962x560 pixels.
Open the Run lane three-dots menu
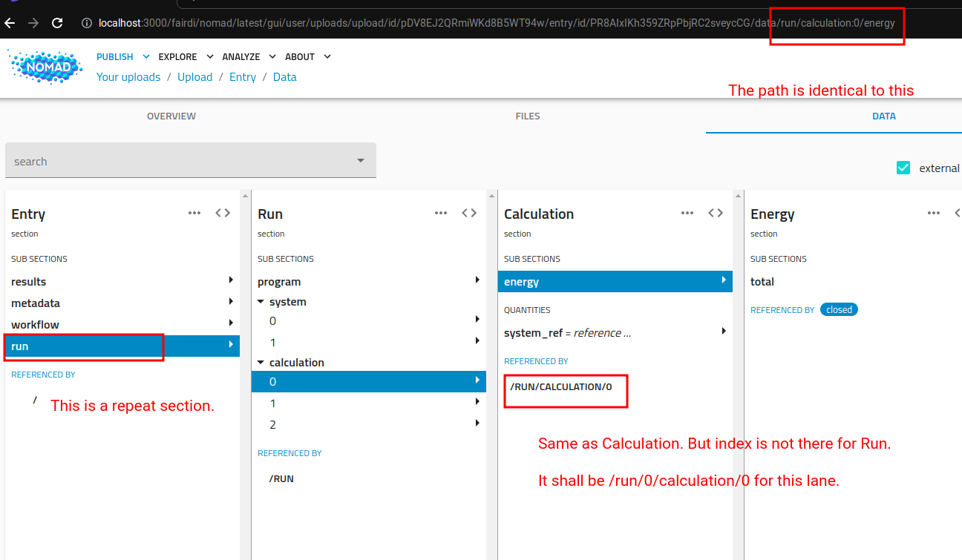click(x=441, y=213)
